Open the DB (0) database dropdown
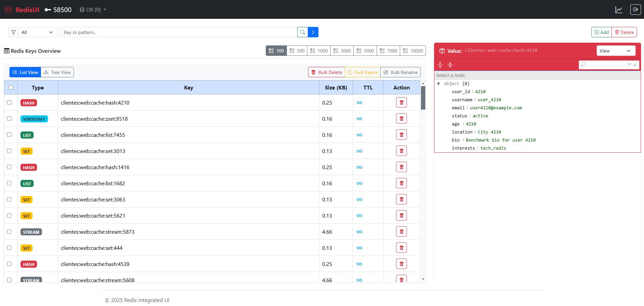This screenshot has width=644, height=306. coord(93,10)
